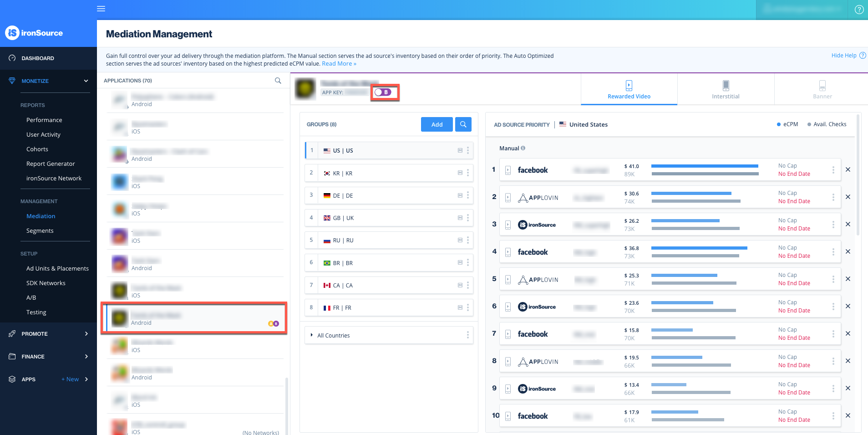
Task: Click the Add group button
Action: [437, 124]
